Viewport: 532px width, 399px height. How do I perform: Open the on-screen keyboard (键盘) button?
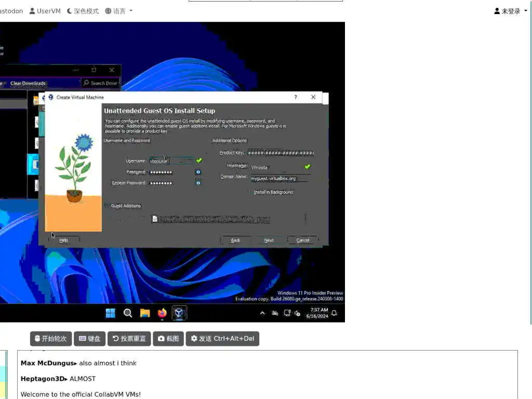coord(89,339)
